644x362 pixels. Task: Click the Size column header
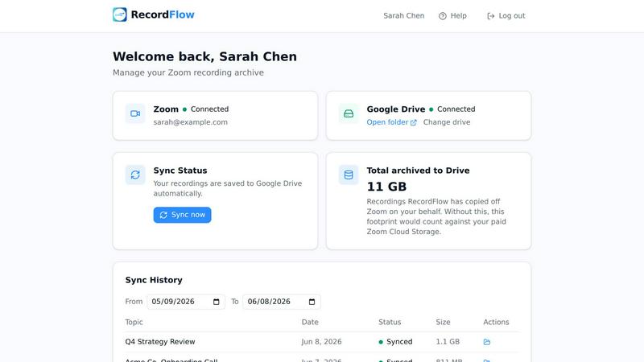click(444, 323)
